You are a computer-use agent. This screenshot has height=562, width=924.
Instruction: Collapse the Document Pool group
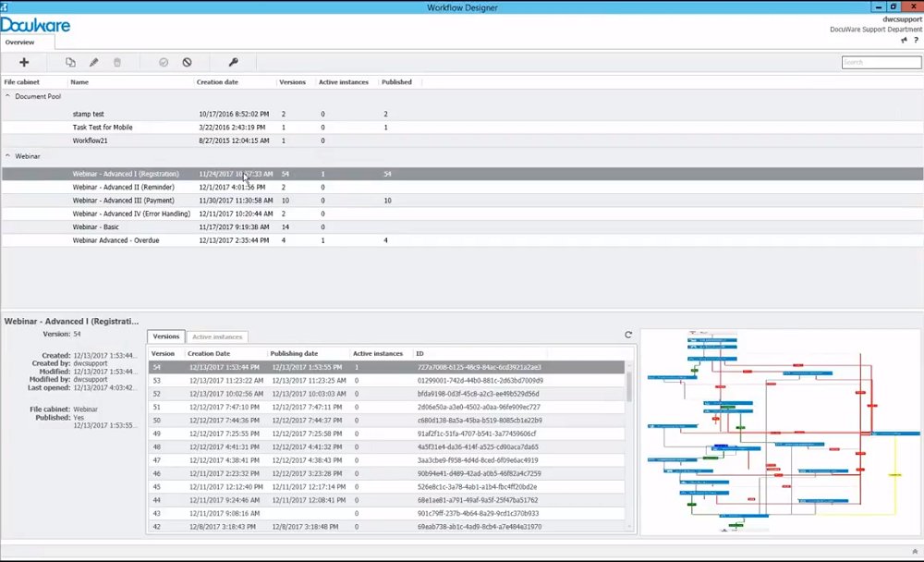coord(8,95)
